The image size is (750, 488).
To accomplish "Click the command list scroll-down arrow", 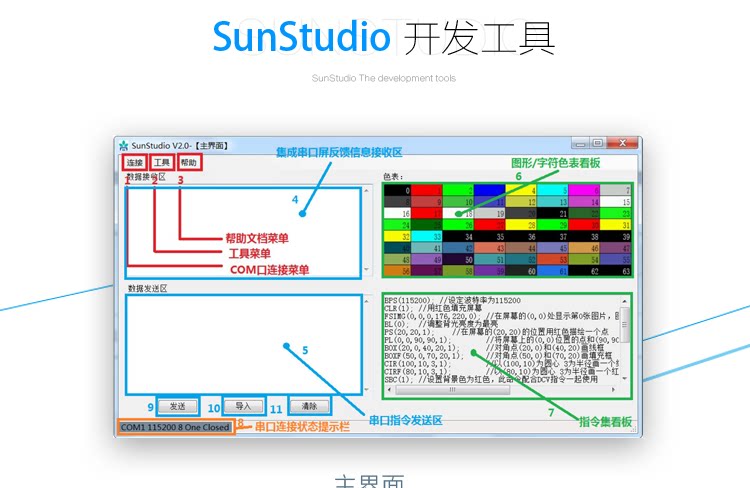I will click(x=624, y=378).
